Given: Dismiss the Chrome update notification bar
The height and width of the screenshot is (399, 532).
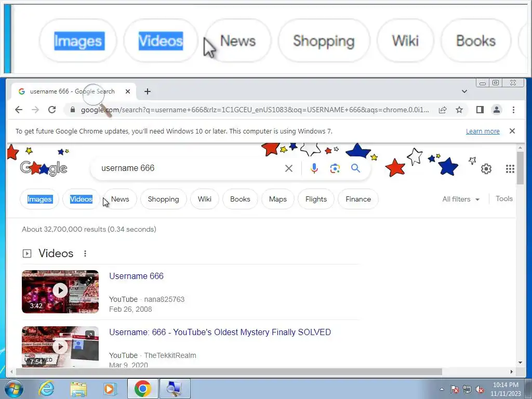Looking at the screenshot, I should (512, 131).
